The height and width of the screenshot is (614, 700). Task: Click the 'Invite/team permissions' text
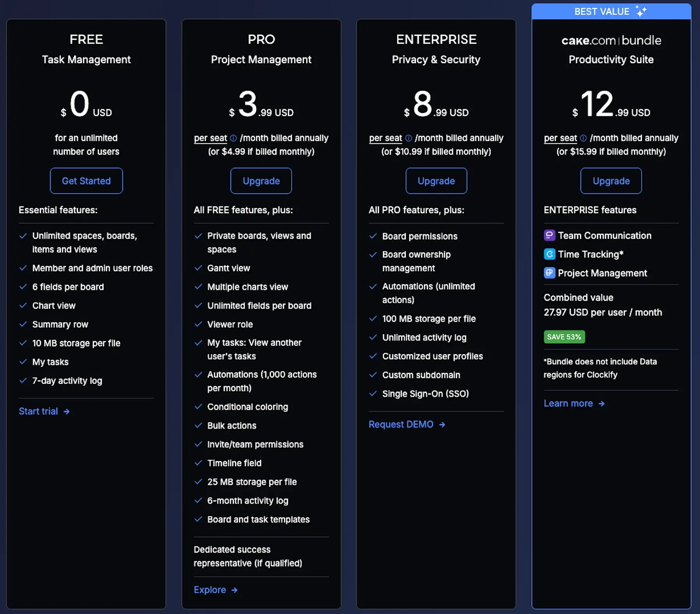(255, 444)
